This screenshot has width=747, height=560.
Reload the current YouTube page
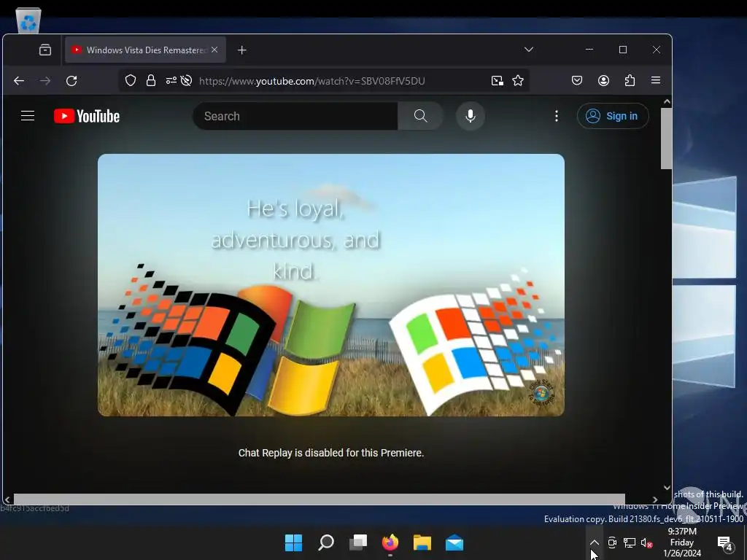point(71,81)
